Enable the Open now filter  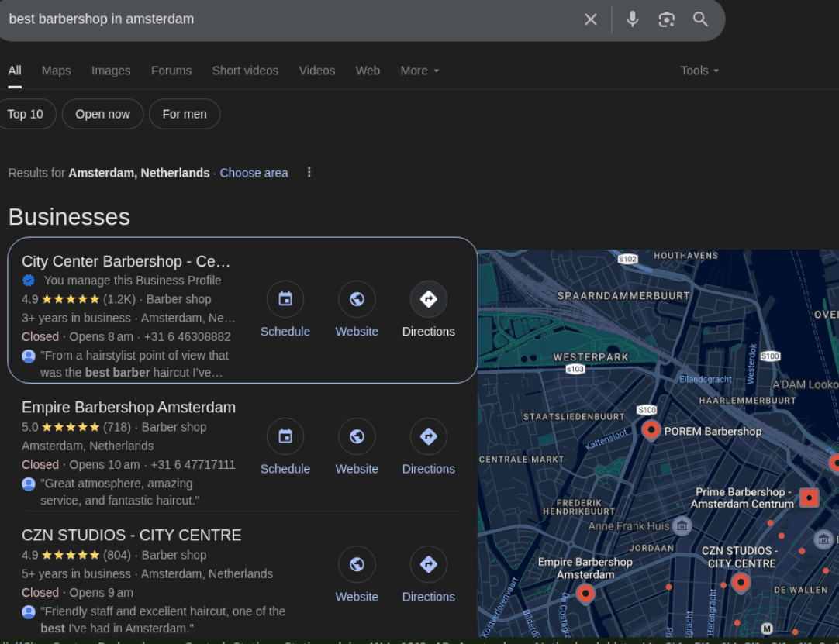(x=102, y=114)
